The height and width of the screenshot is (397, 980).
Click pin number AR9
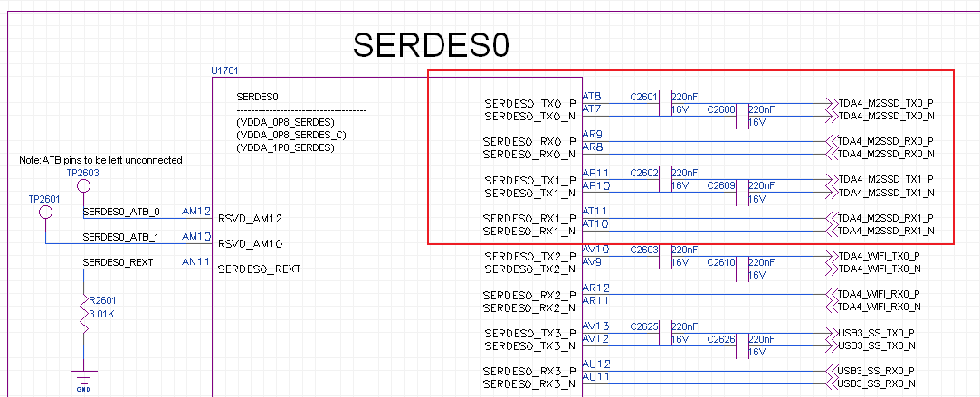593,134
